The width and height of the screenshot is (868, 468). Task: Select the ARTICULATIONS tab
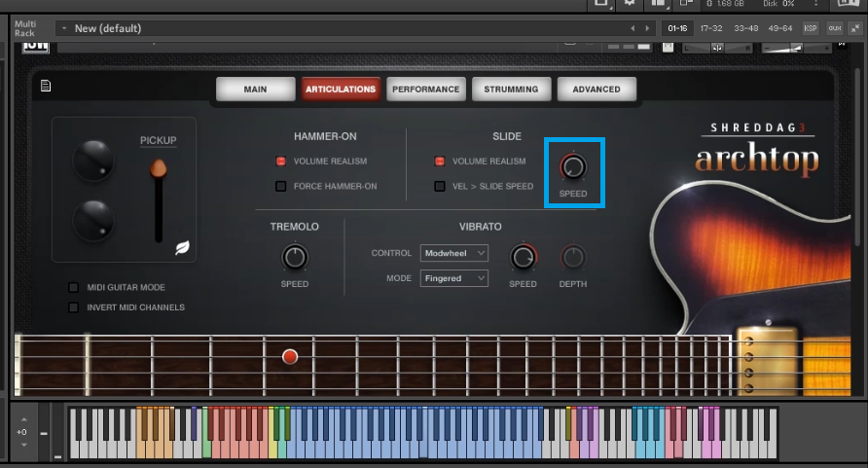pyautogui.click(x=341, y=90)
